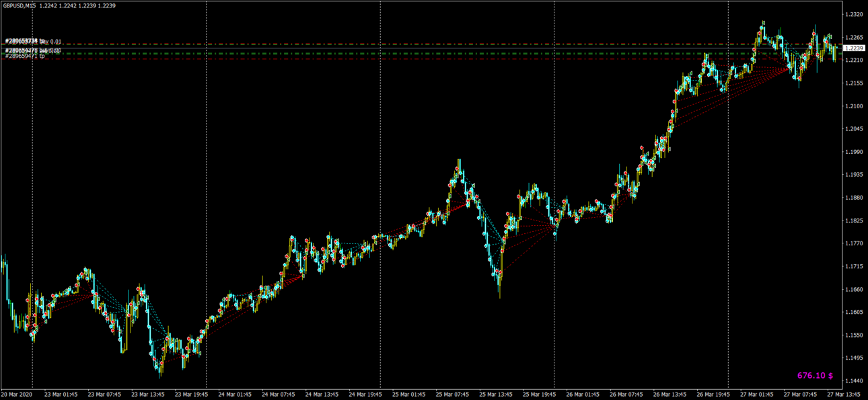Click the 1.1495 price scale label
868x400 pixels.
click(x=854, y=358)
